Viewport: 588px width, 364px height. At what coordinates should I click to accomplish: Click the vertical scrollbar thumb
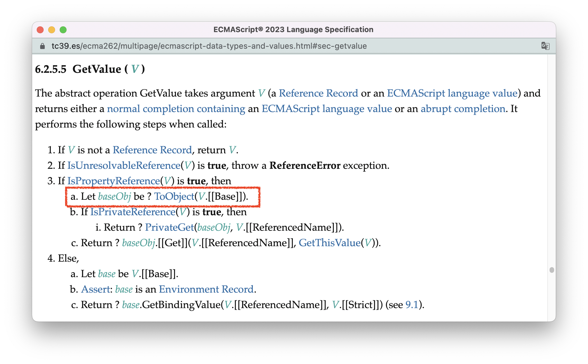point(551,270)
